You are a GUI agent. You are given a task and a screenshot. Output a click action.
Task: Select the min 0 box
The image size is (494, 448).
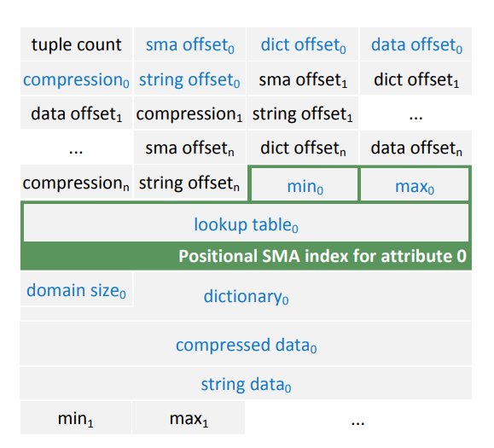tap(305, 184)
